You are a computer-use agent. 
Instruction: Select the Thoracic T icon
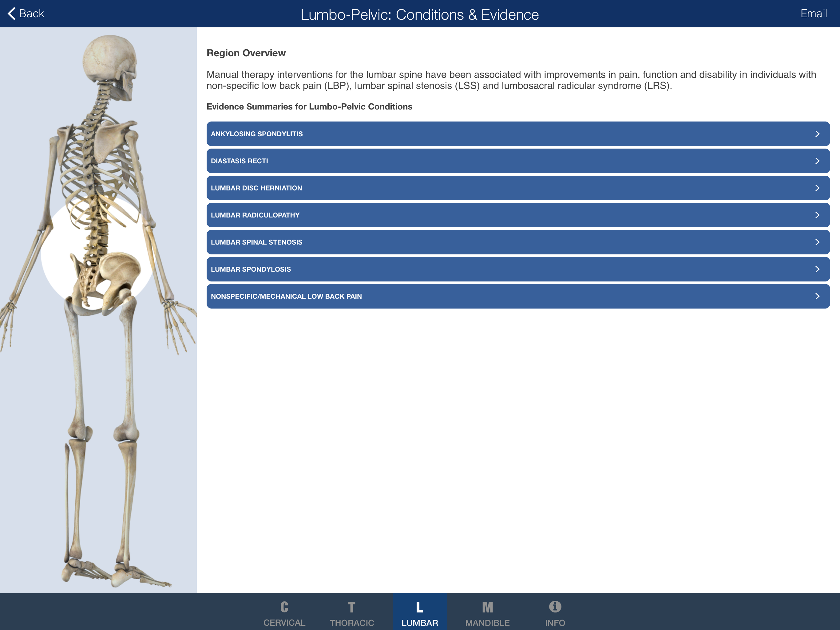[x=352, y=607]
